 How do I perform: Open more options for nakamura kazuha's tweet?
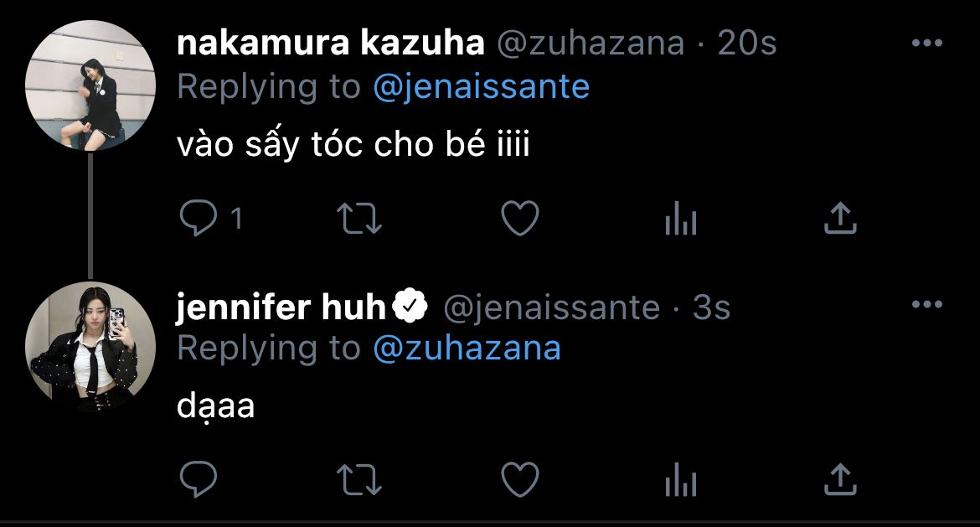pos(926,44)
